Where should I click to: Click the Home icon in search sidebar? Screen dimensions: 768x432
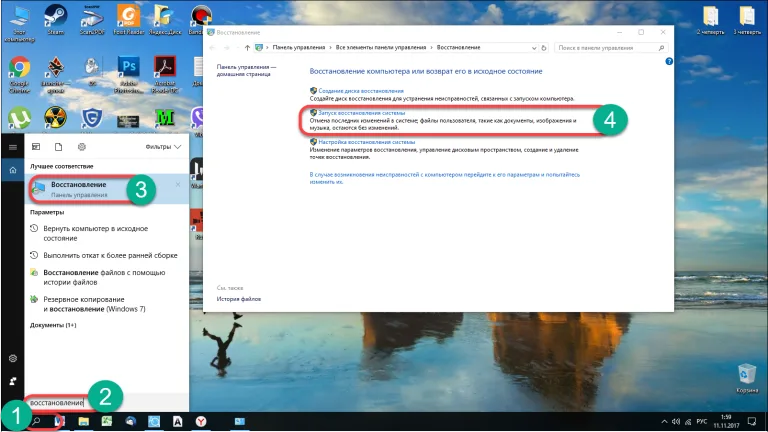coord(13,170)
